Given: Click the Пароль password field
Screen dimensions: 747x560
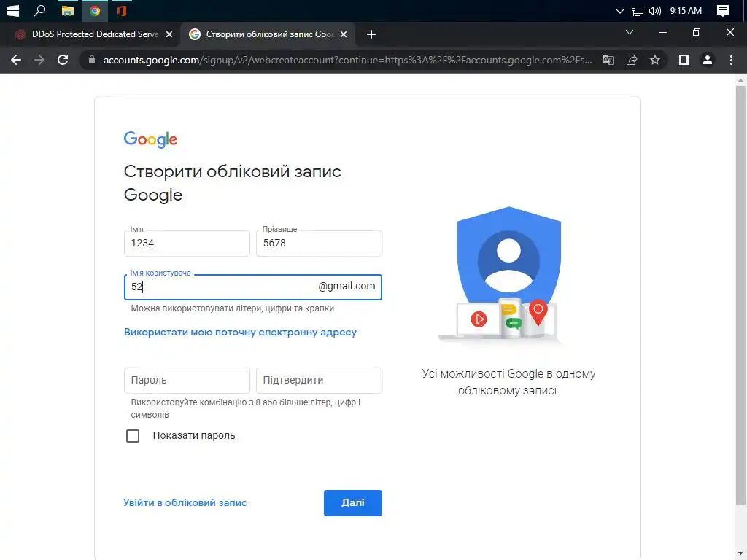Looking at the screenshot, I should tap(187, 381).
